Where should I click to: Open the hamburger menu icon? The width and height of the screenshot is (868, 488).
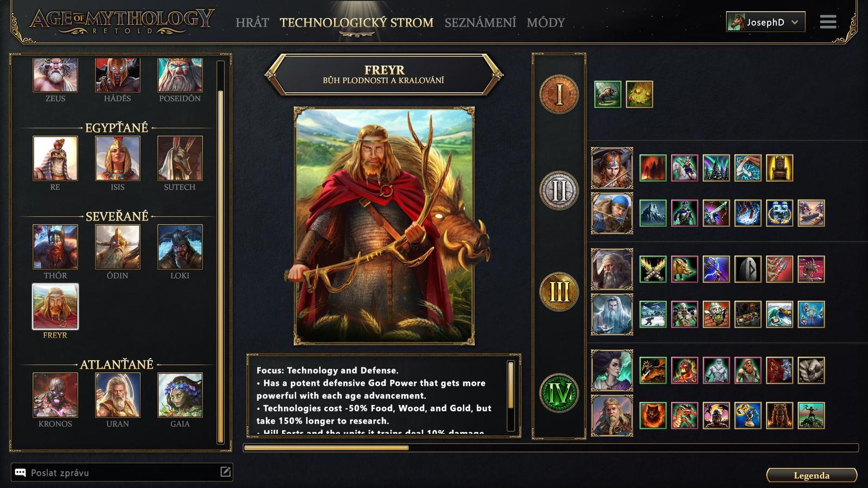click(x=828, y=22)
